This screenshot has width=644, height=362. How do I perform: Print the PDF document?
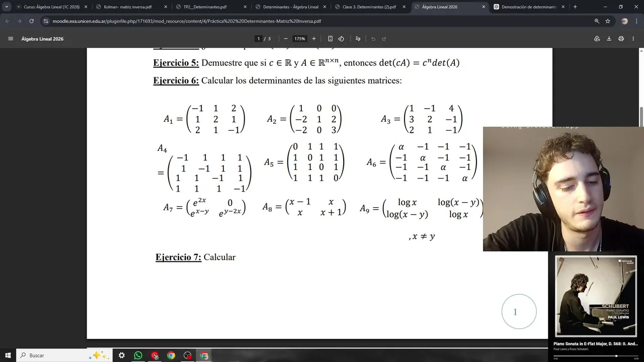[x=621, y=39]
